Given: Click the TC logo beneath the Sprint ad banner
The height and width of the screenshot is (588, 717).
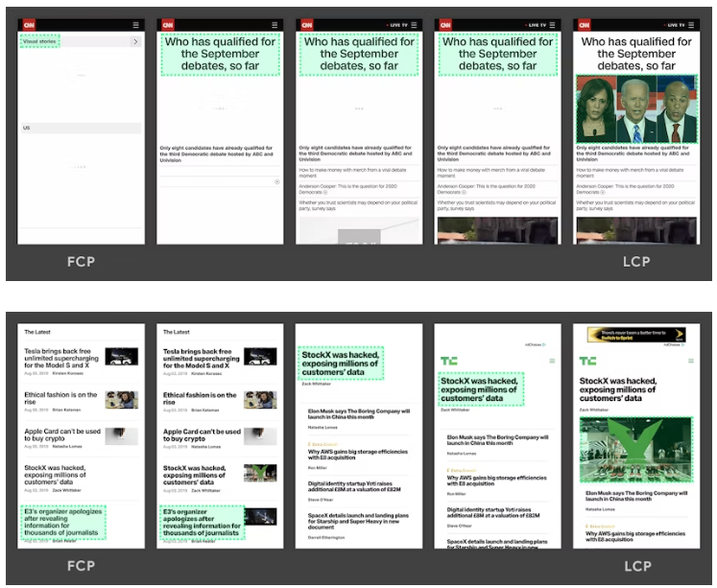Looking at the screenshot, I should pos(587,361).
